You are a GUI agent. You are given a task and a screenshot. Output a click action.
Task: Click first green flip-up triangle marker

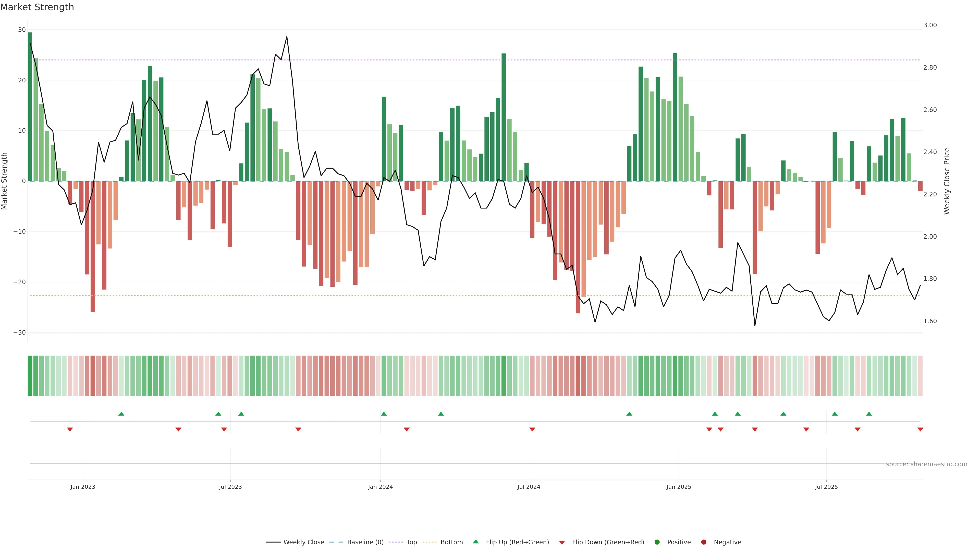click(x=121, y=414)
